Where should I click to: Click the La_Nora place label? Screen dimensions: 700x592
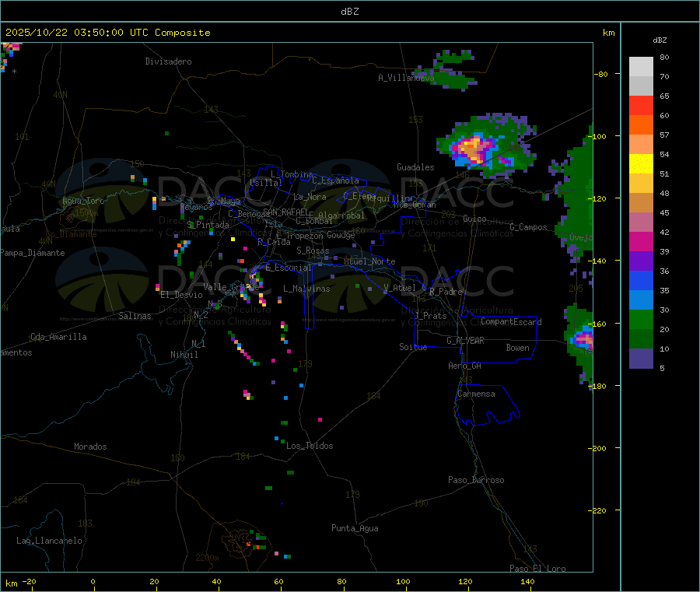(310, 197)
